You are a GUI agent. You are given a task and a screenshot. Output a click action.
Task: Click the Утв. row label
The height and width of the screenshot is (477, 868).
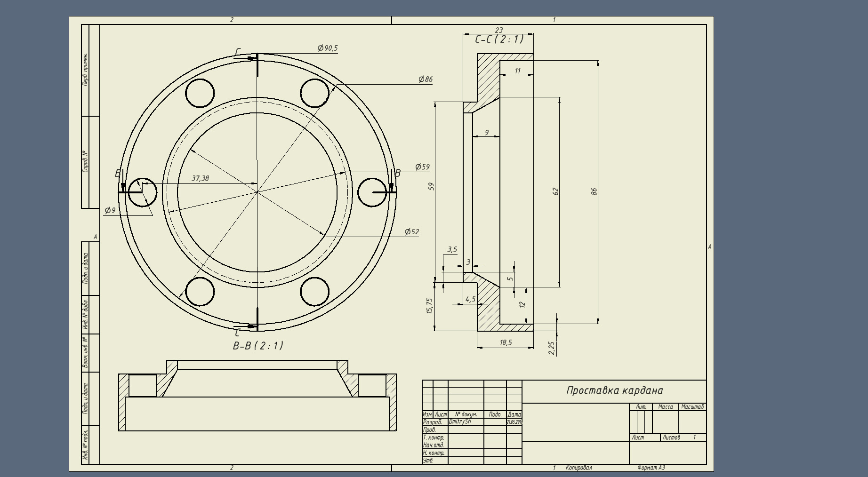(x=428, y=461)
